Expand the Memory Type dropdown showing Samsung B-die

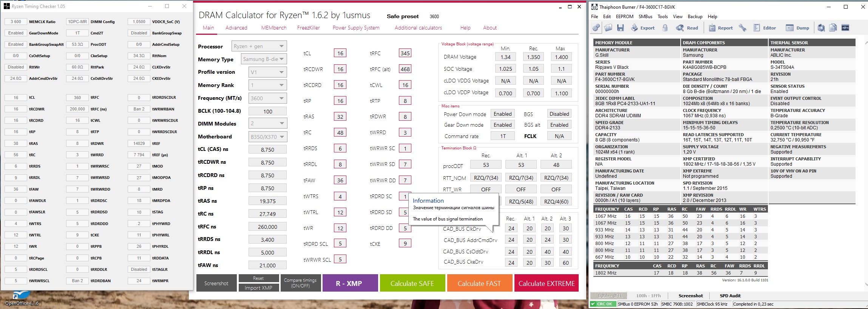(264, 59)
